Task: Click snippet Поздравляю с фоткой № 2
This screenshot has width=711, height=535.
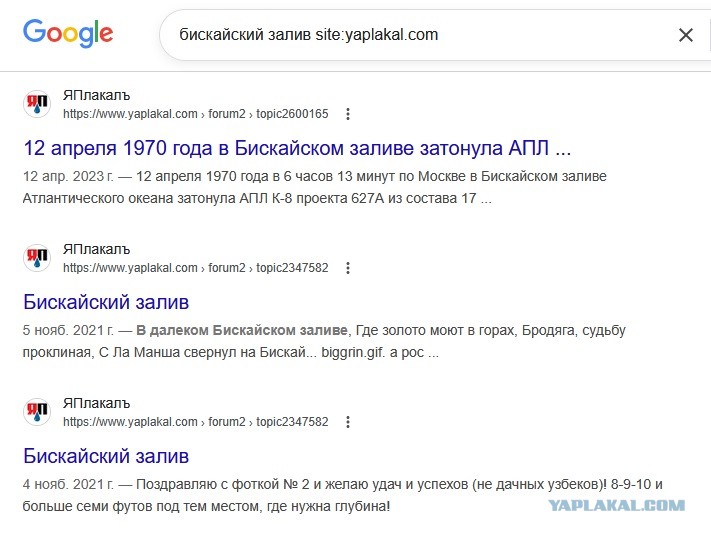Action: 222,484
